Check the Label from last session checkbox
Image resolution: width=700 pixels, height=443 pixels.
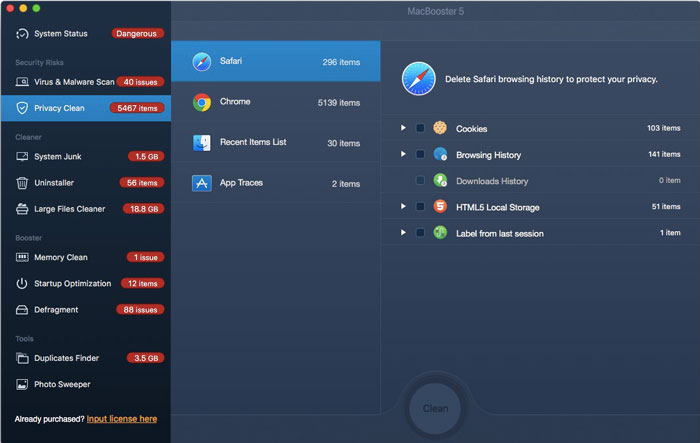(420, 233)
